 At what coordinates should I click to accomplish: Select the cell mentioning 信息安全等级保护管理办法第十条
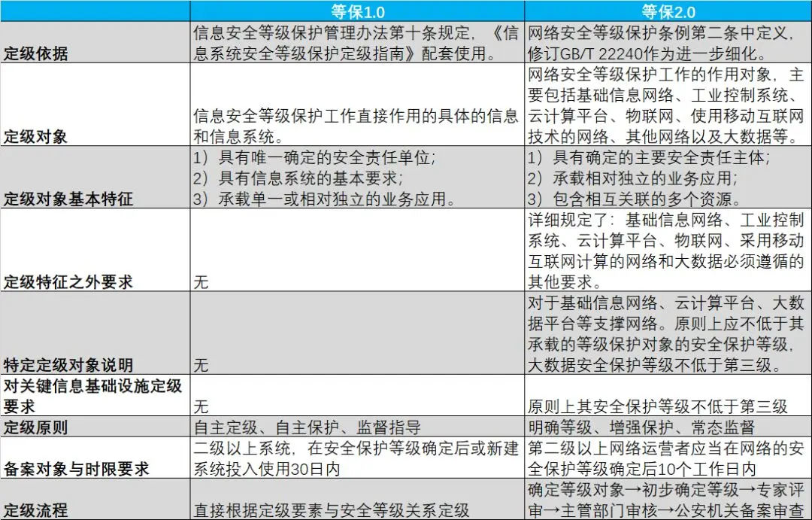coord(356,43)
